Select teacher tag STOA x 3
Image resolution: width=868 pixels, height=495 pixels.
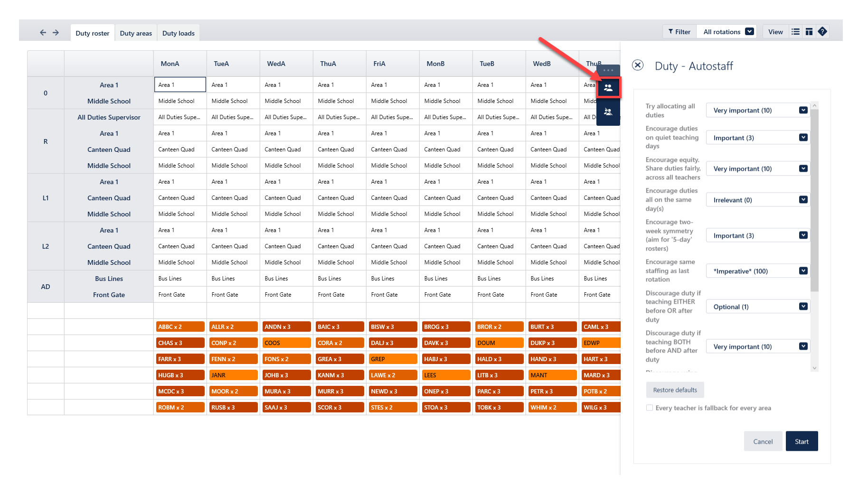446,408
